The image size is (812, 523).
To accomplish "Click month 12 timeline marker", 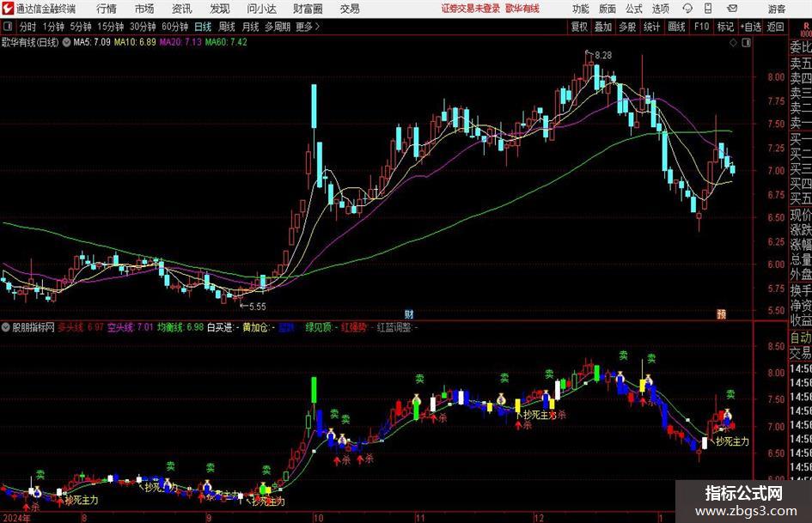I will (540, 518).
